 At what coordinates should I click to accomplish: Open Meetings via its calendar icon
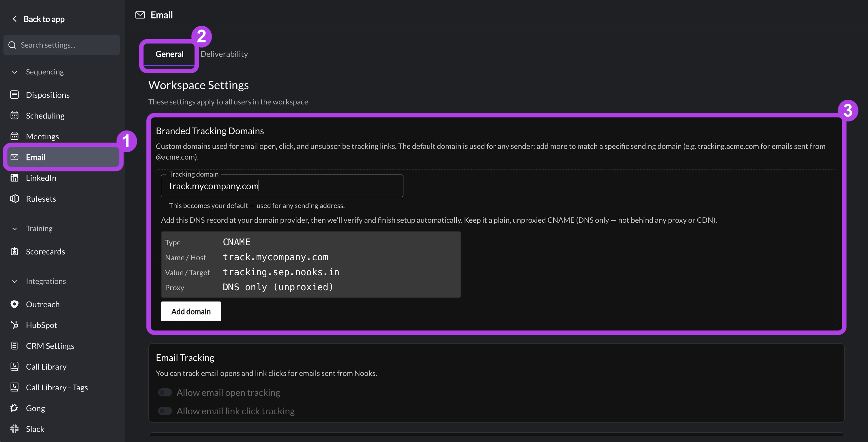pos(14,136)
